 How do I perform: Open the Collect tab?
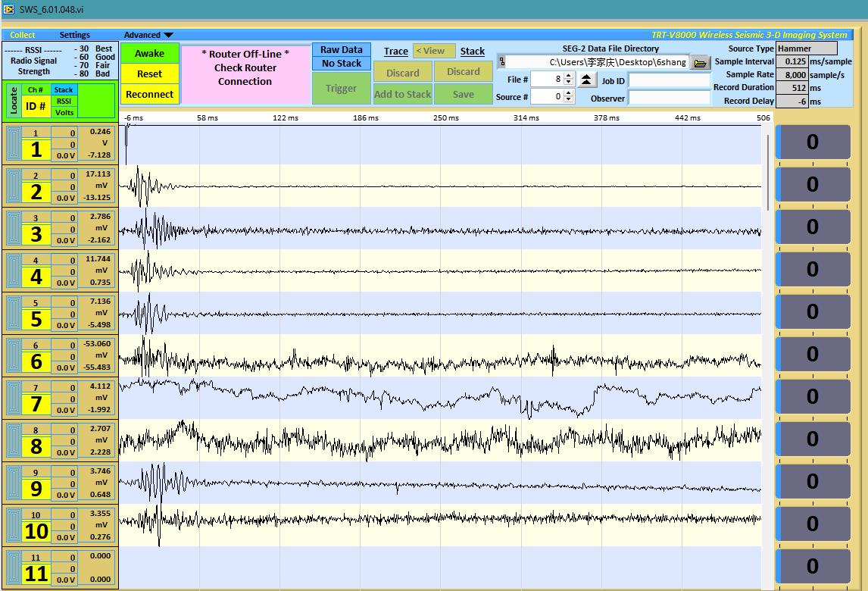pos(23,35)
